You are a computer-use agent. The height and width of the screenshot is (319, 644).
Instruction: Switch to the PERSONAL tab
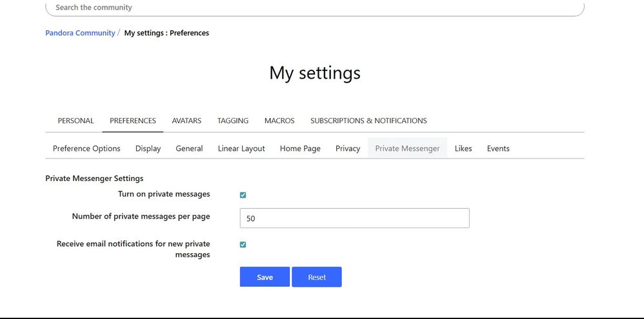pos(75,121)
